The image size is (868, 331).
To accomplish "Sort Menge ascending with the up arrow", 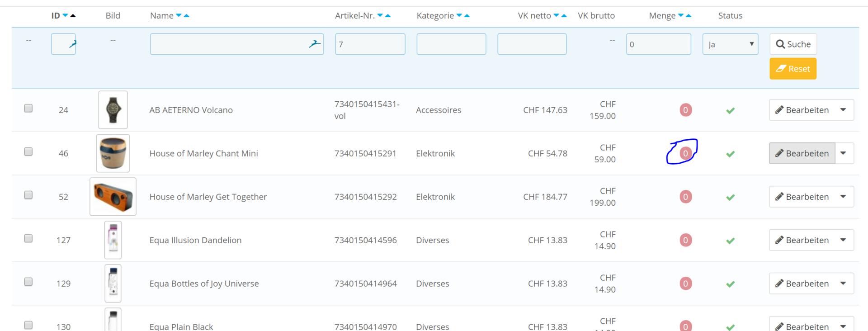I will pos(689,16).
